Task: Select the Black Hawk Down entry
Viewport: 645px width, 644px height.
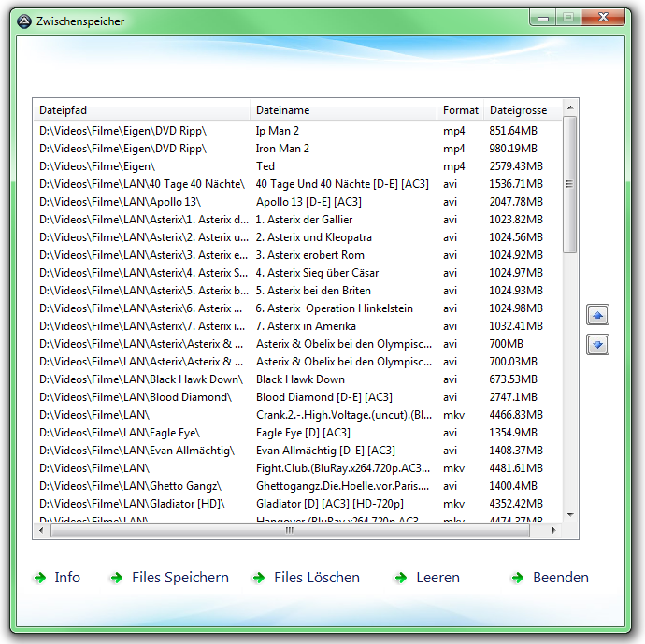Action: pyautogui.click(x=300, y=379)
